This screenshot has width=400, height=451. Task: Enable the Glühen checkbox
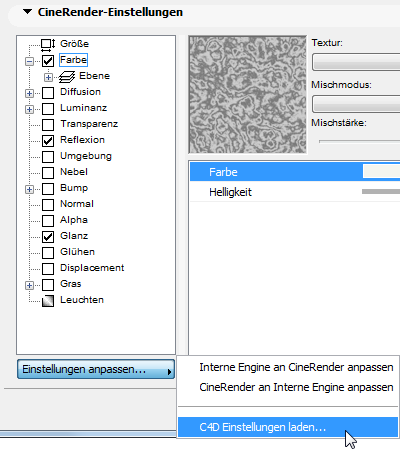tap(48, 253)
